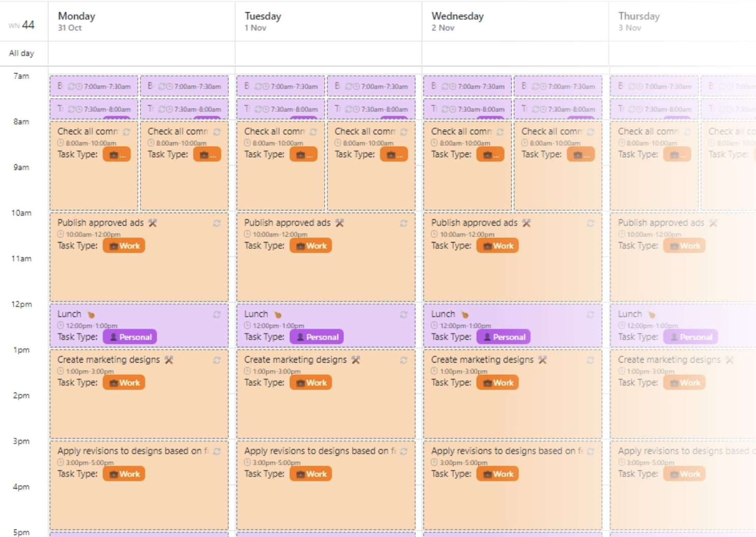This screenshot has width=756, height=537.
Task: Click Monday's empty All day cell
Action: (x=141, y=53)
